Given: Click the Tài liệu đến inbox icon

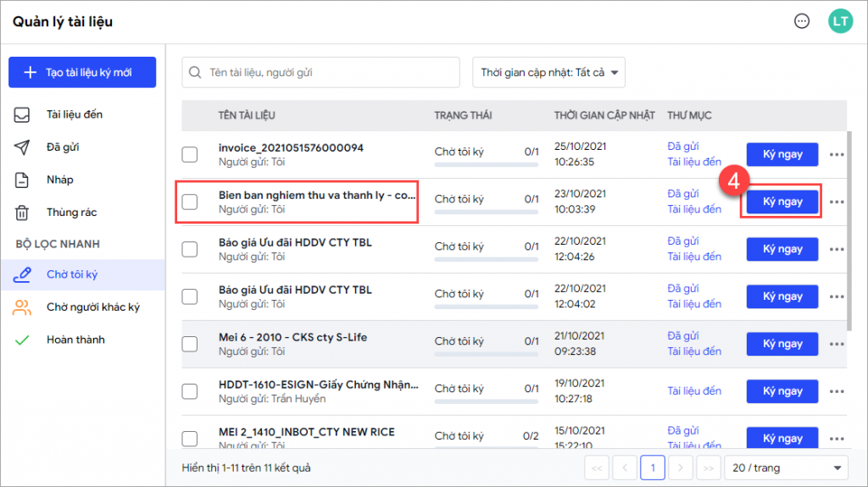Looking at the screenshot, I should (22, 114).
